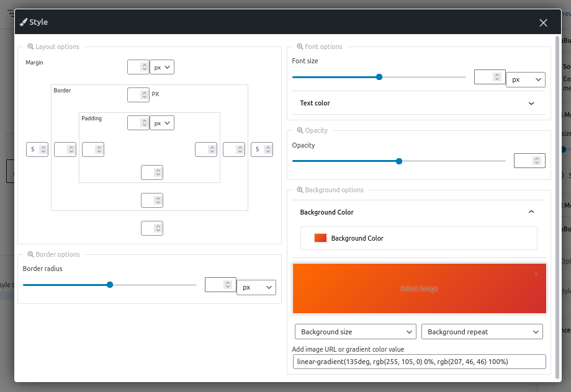571x392 pixels.
Task: Click the Style paintbrush icon in header
Action: click(x=24, y=22)
